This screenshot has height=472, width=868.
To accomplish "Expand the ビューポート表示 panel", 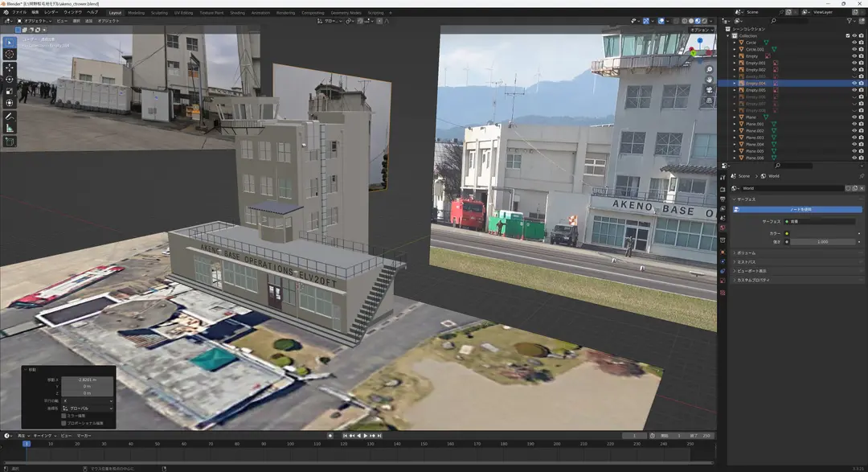I will (x=797, y=271).
